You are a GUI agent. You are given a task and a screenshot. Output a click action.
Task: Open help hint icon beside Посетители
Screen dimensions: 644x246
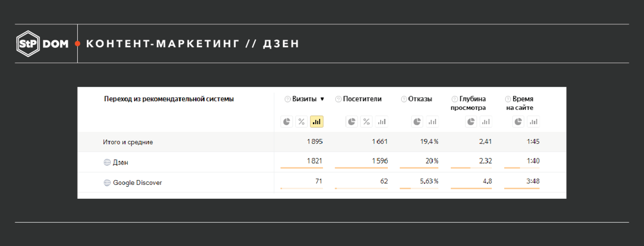click(x=338, y=99)
